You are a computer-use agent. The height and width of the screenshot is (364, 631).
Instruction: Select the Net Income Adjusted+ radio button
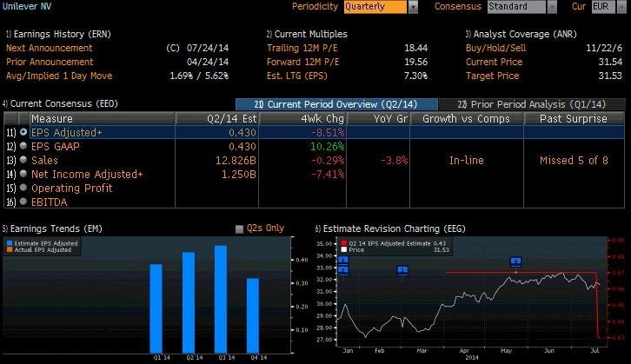[x=23, y=174]
